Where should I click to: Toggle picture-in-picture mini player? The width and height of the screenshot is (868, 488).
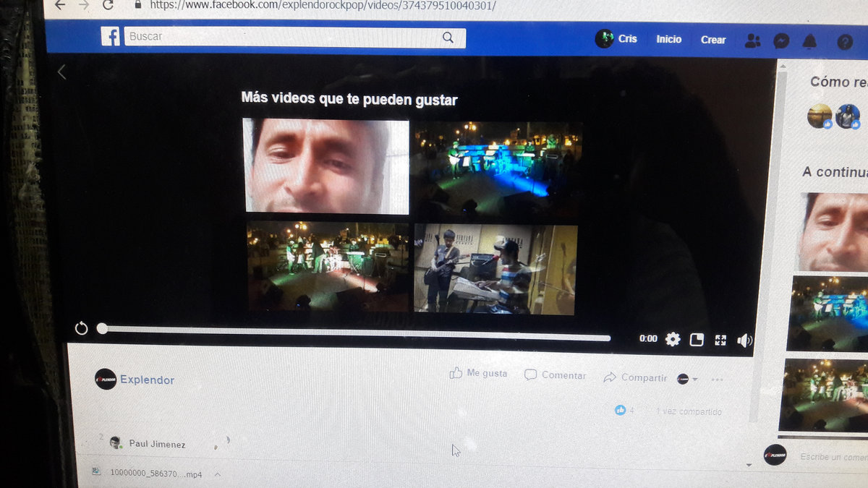[697, 340]
